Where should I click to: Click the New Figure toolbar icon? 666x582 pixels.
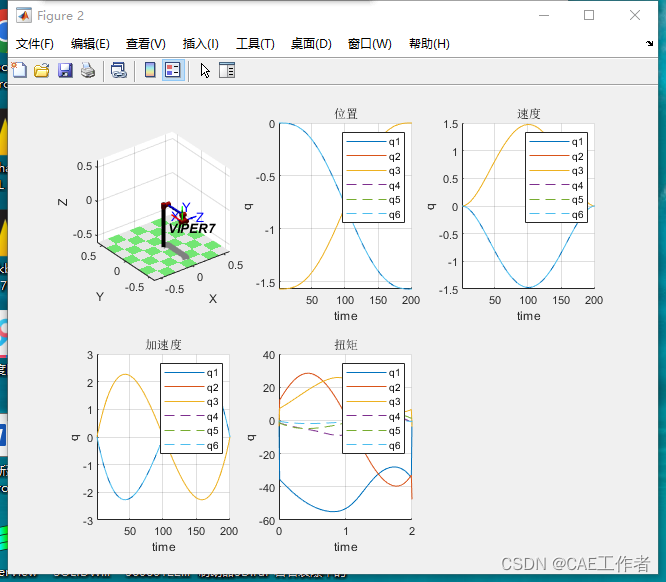pyautogui.click(x=19, y=70)
